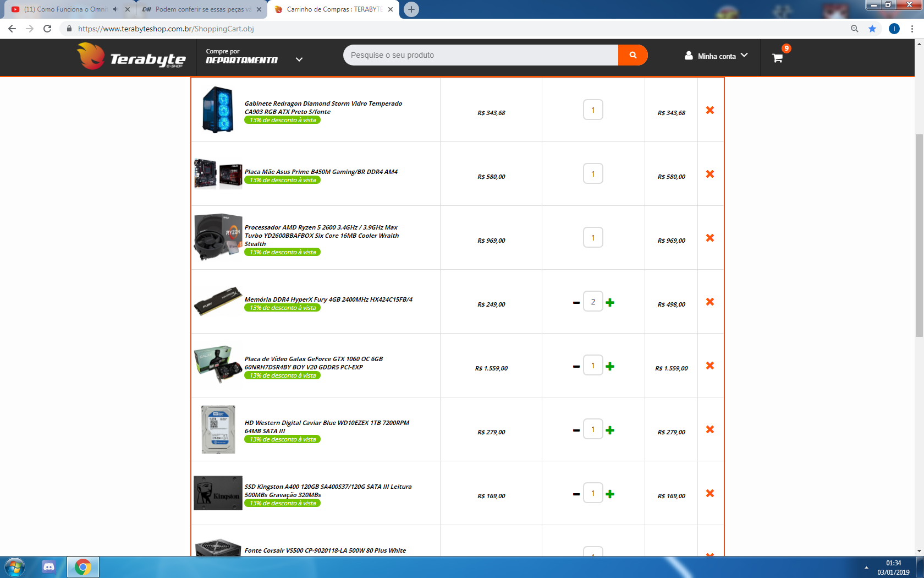924x578 pixels.
Task: Edit Gabinete Redragon quantity field
Action: tap(593, 110)
